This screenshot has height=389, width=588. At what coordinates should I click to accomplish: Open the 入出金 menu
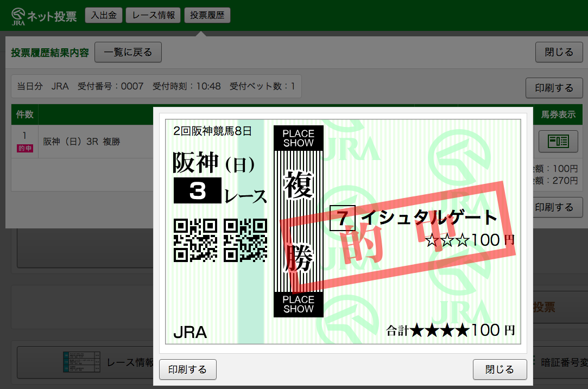tap(104, 15)
